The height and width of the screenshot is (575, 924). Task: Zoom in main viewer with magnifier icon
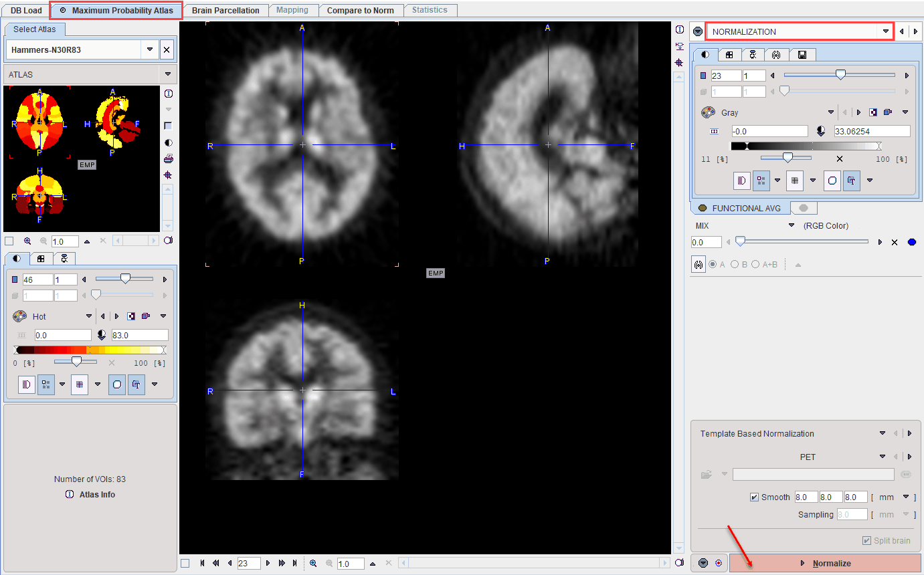pyautogui.click(x=313, y=563)
